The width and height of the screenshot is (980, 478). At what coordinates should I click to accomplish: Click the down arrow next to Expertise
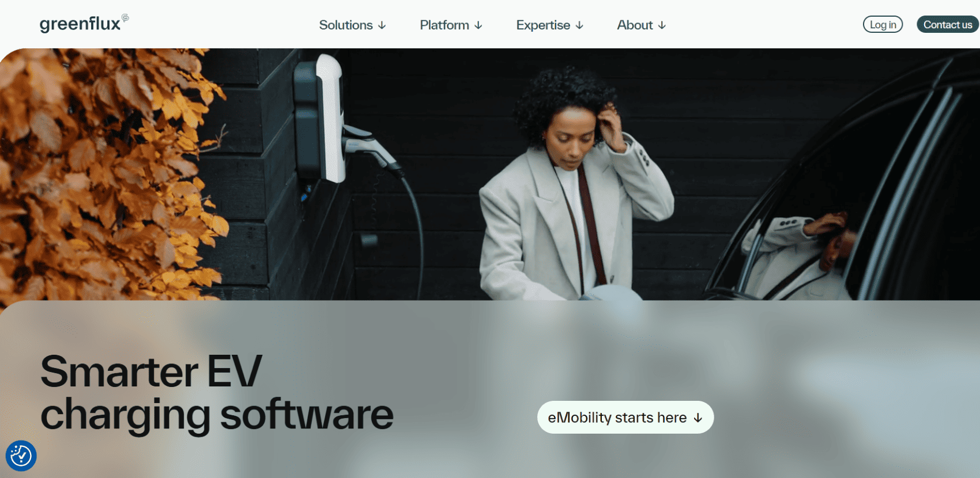579,25
